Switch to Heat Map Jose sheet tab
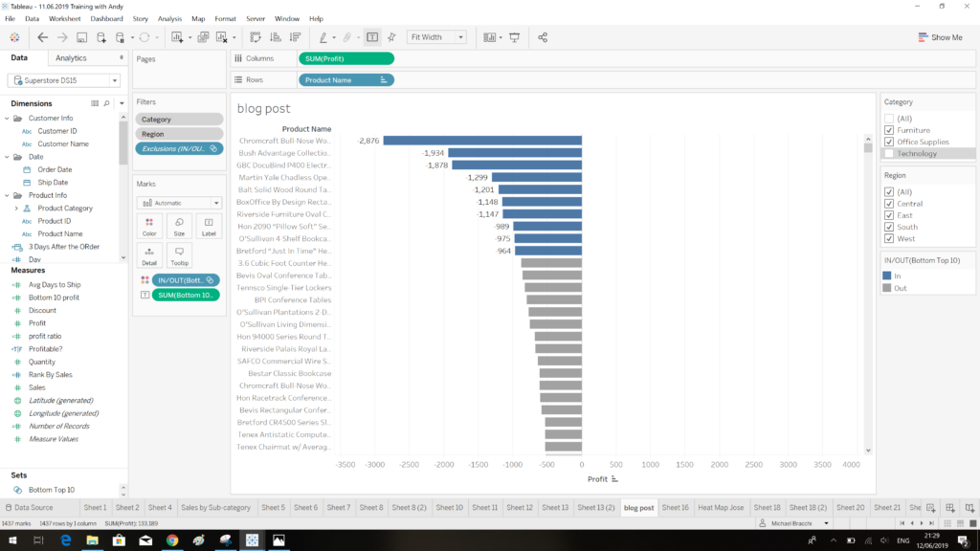The width and height of the screenshot is (980, 551). click(719, 508)
